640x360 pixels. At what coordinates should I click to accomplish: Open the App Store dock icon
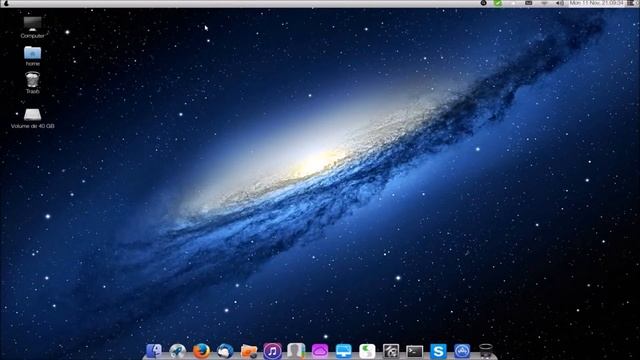(x=462, y=351)
